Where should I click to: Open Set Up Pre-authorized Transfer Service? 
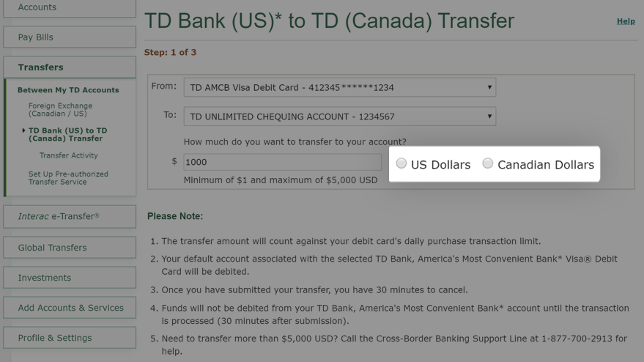tap(68, 178)
